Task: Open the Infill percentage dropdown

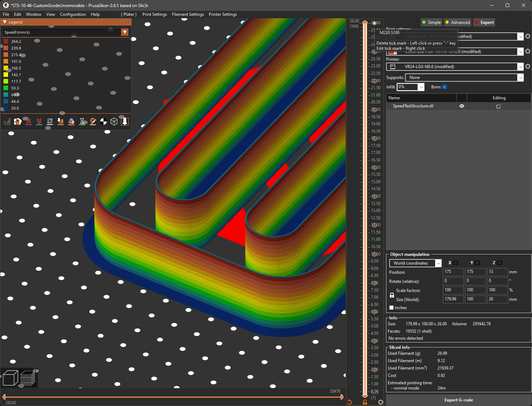Action: tap(421, 87)
